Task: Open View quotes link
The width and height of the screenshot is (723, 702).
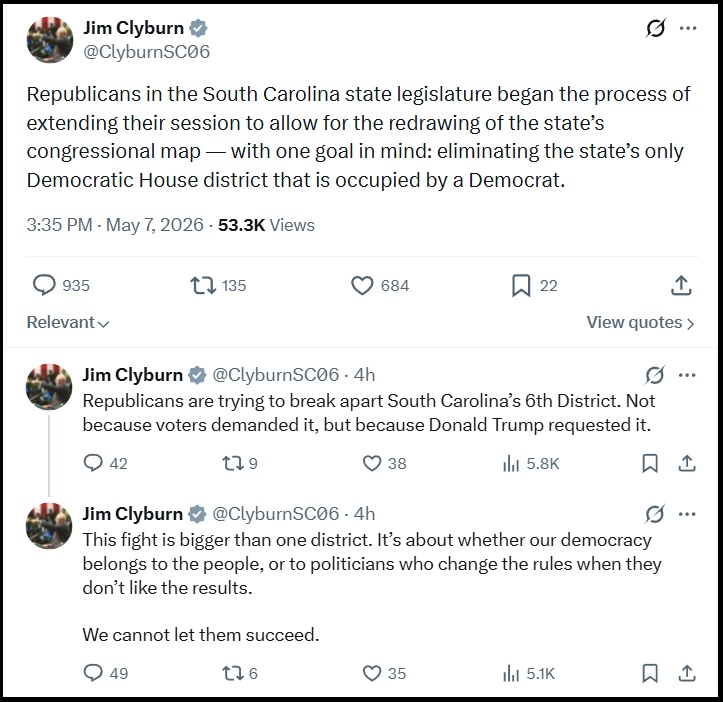Action: pos(640,322)
